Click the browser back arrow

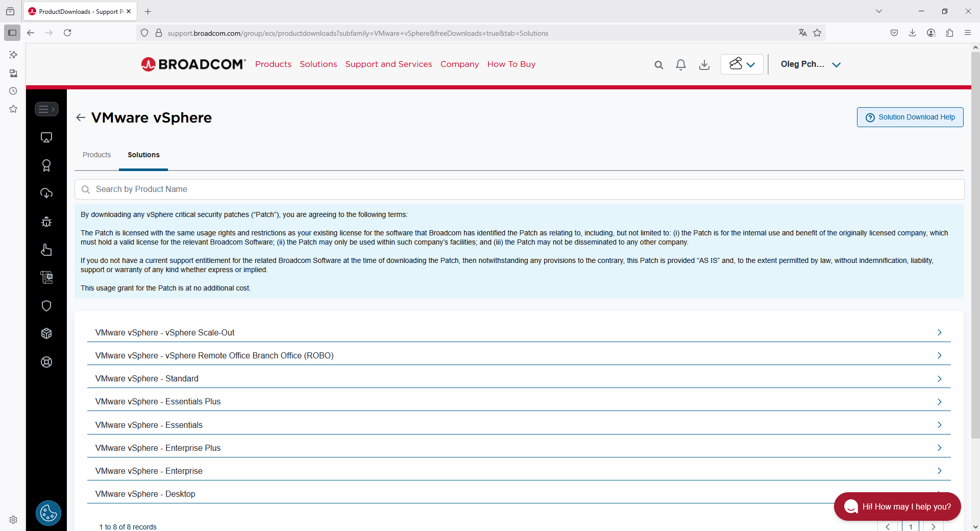(31, 33)
